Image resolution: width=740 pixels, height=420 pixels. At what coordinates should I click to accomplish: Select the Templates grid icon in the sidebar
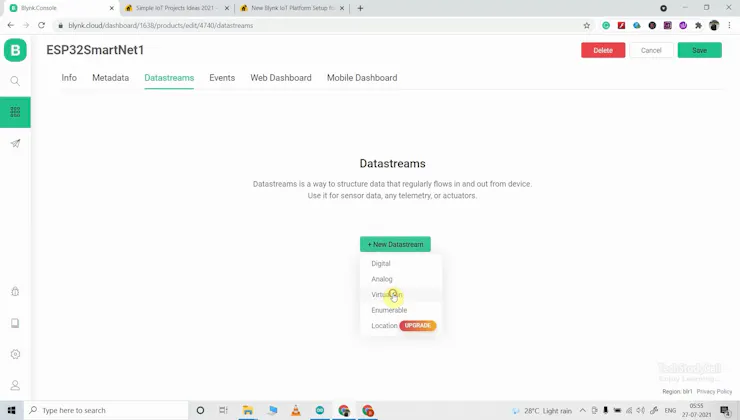15,112
